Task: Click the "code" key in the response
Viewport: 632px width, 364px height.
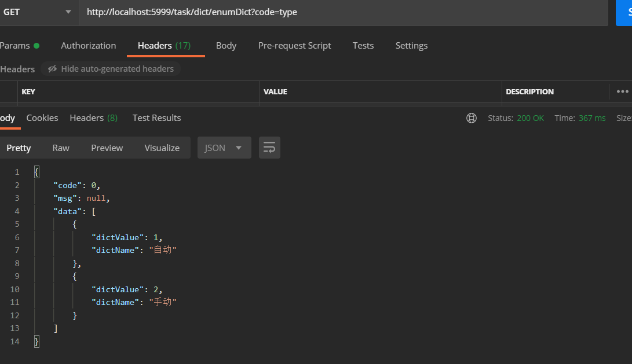Action: pos(68,185)
